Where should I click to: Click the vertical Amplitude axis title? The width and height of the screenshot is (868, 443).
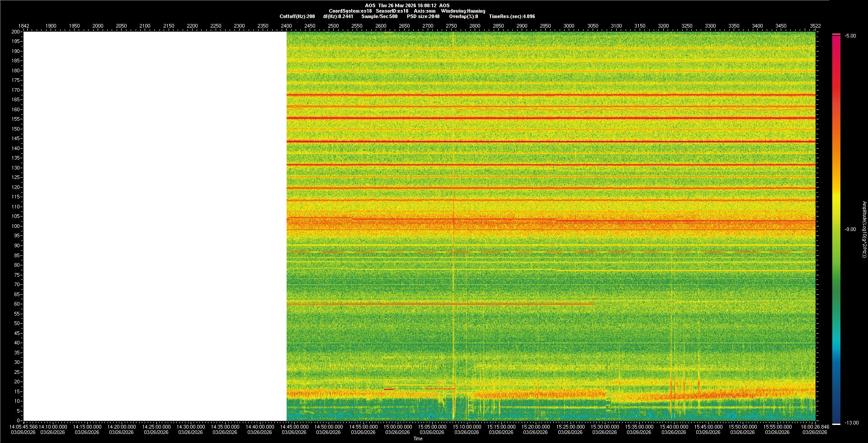864,230
